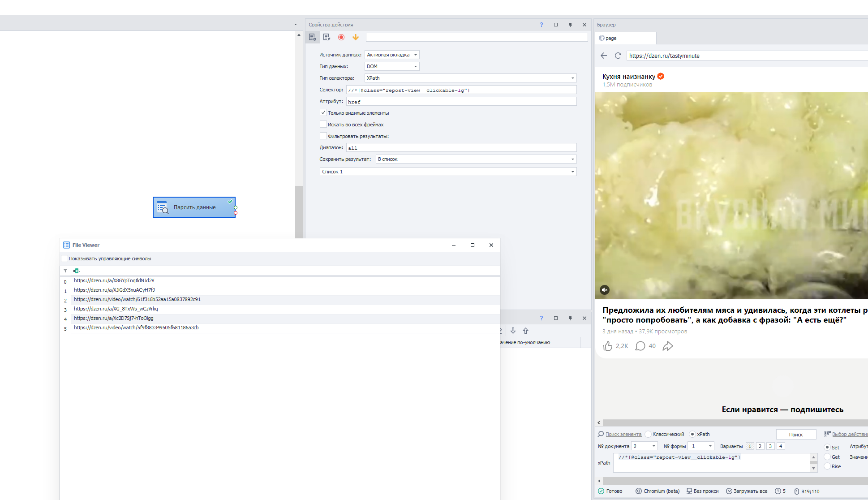The width and height of the screenshot is (868, 500).
Task: Open Сохранить результат dropdown (В список)
Action: (x=476, y=159)
